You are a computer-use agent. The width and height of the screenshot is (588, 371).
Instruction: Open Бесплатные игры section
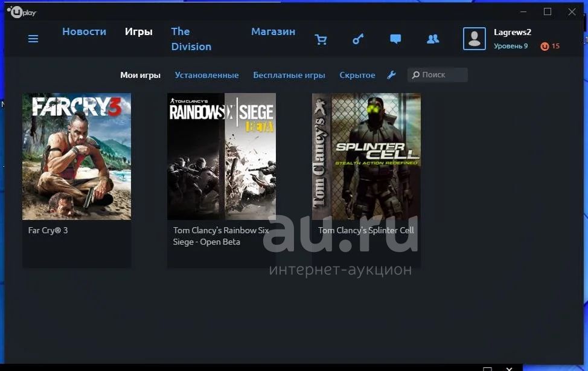click(289, 75)
